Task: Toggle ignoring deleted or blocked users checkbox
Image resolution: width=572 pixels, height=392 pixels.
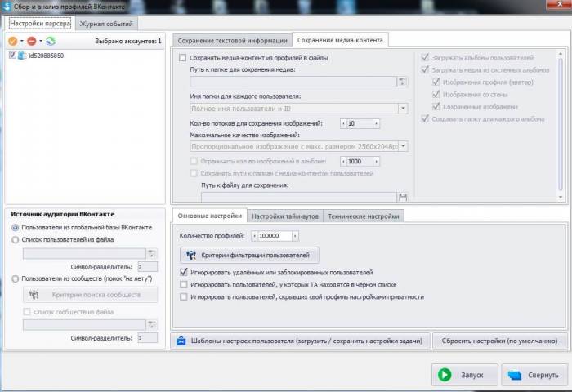Action: coord(183,272)
